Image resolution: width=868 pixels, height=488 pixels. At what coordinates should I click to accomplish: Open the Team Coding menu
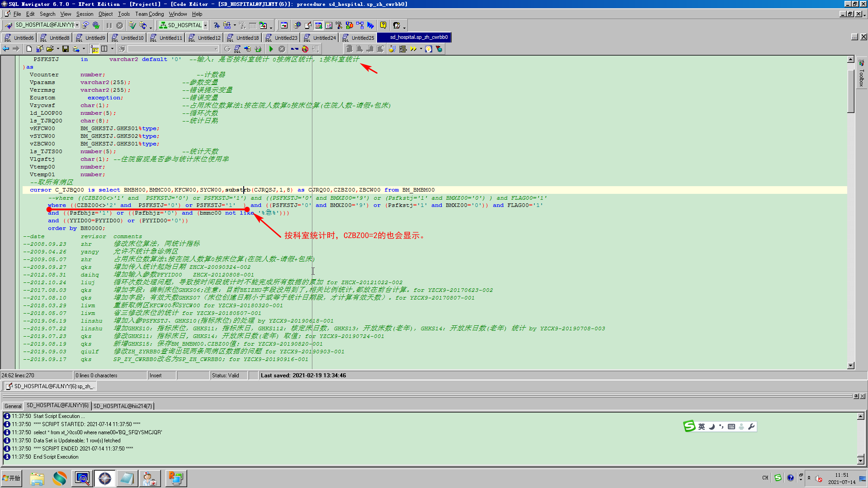point(149,14)
